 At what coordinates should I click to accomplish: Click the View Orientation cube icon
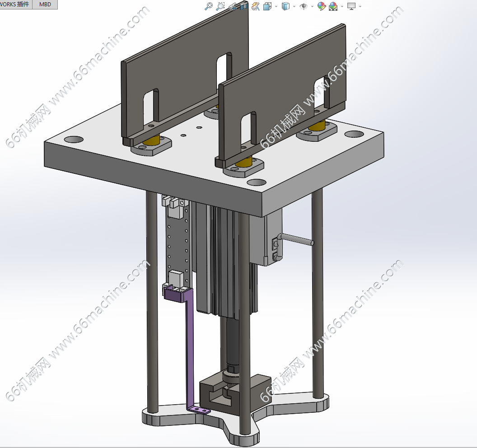(267, 6)
